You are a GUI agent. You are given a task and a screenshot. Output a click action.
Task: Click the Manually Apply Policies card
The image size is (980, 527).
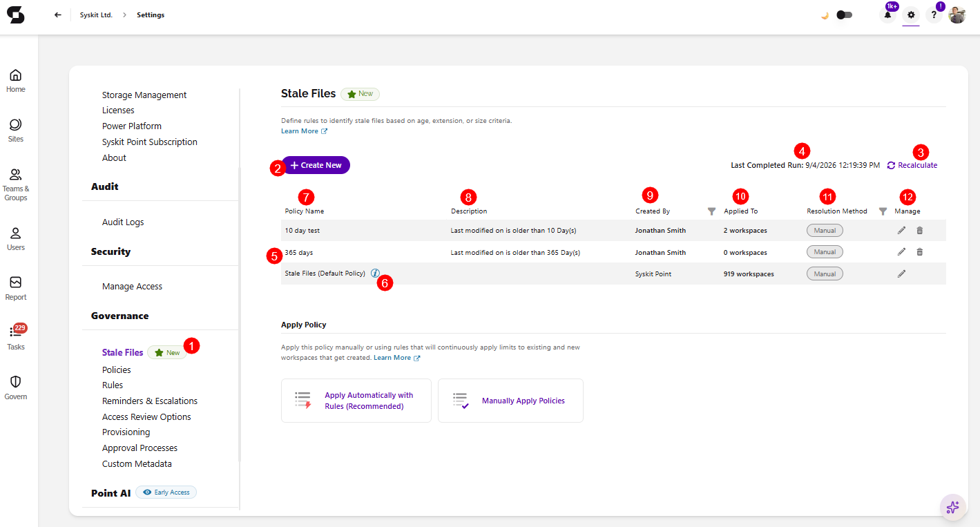(510, 401)
